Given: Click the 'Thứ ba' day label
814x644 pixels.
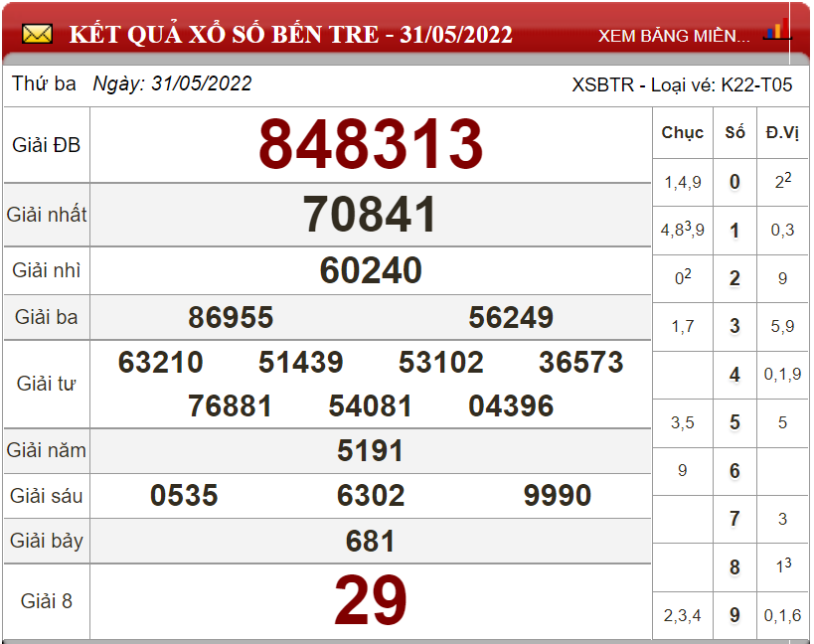Looking at the screenshot, I should [44, 83].
